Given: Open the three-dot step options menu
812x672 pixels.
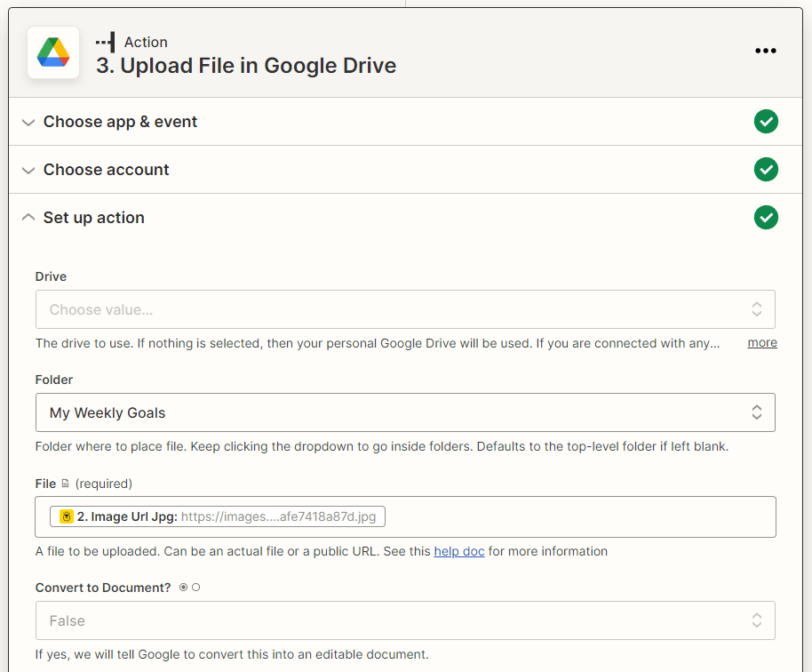Looking at the screenshot, I should 765,51.
